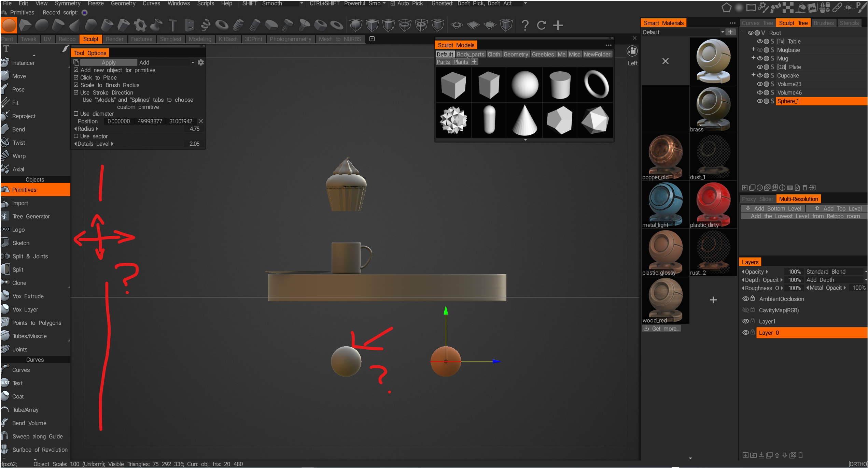Open Tool Options settings gear
This screenshot has width=868, height=468.
pos(201,62)
